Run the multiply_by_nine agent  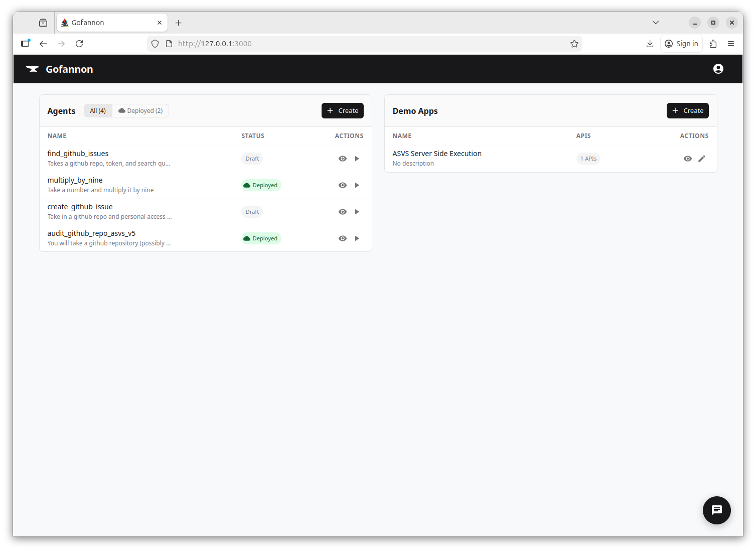click(357, 185)
